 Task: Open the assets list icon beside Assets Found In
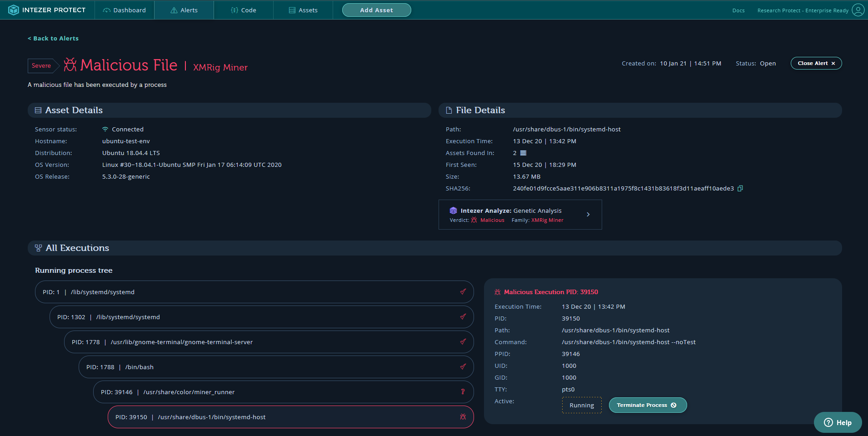point(523,153)
